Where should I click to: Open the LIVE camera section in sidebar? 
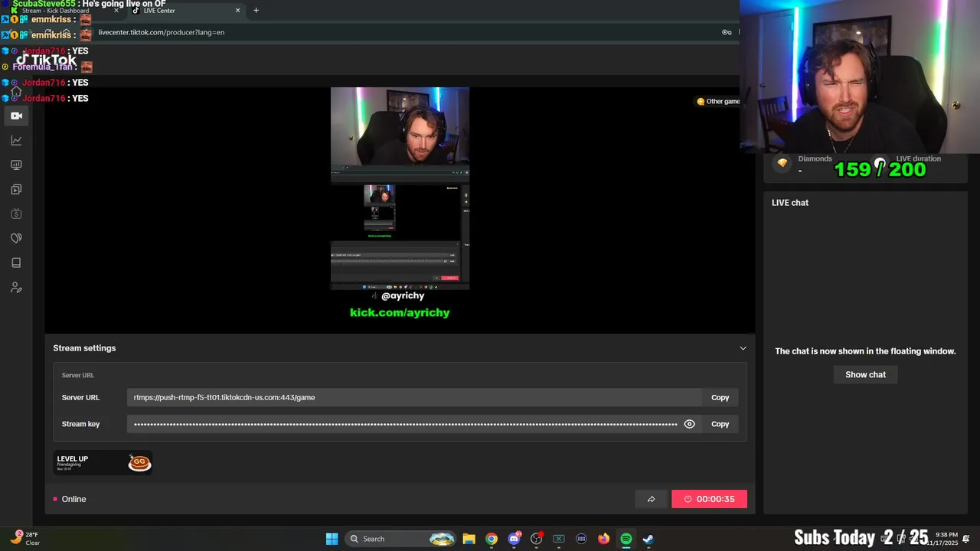[x=16, y=116]
